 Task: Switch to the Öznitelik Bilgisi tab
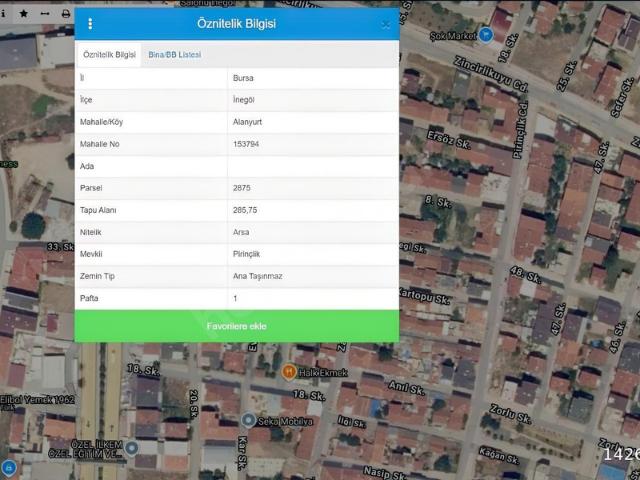pos(109,55)
